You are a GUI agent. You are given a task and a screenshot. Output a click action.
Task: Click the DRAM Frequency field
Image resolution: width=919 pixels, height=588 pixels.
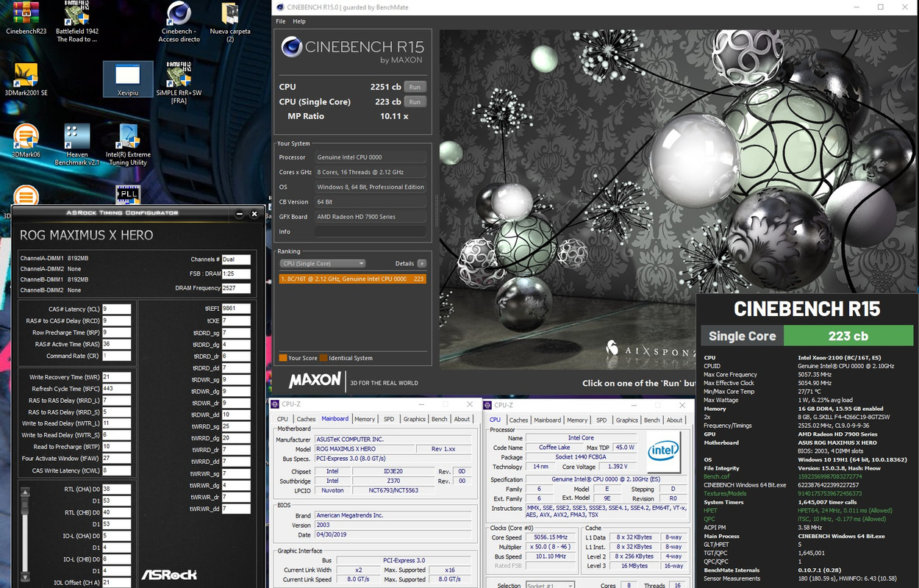click(x=236, y=288)
